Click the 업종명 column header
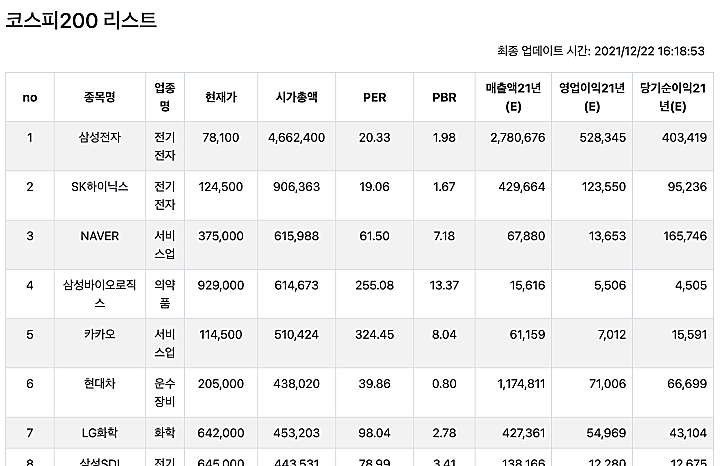 [x=165, y=97]
